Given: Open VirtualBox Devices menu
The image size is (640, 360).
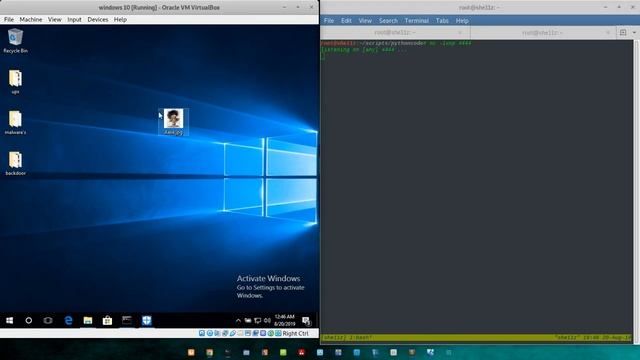Looking at the screenshot, I should 98,19.
